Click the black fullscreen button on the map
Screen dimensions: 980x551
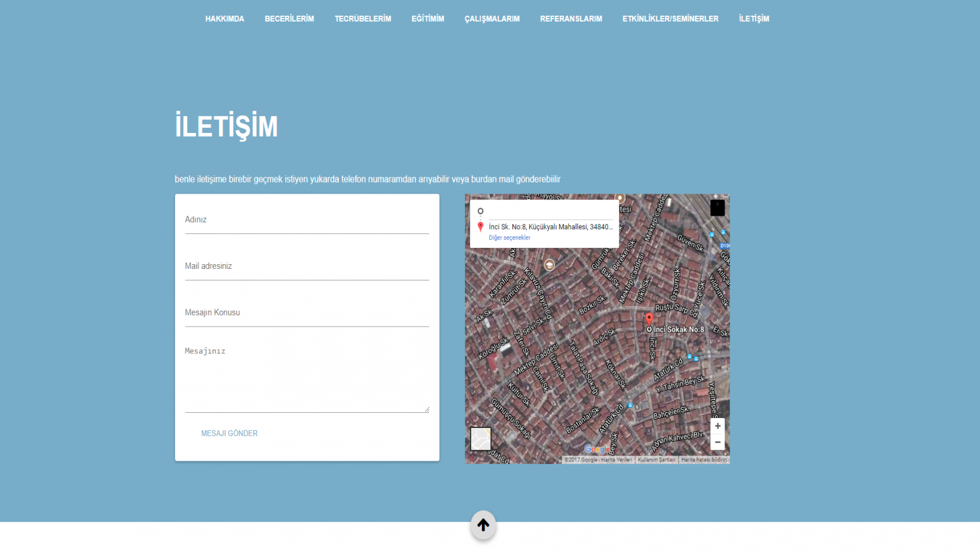pyautogui.click(x=717, y=208)
